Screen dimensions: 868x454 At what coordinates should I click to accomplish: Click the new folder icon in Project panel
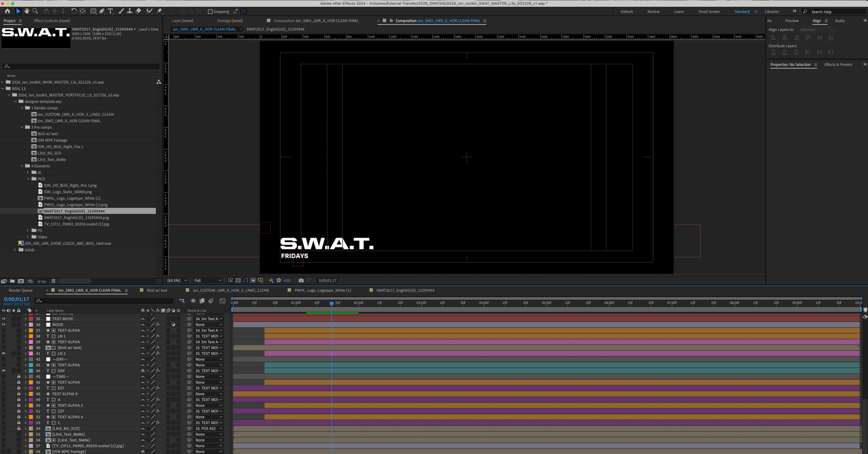click(x=12, y=281)
